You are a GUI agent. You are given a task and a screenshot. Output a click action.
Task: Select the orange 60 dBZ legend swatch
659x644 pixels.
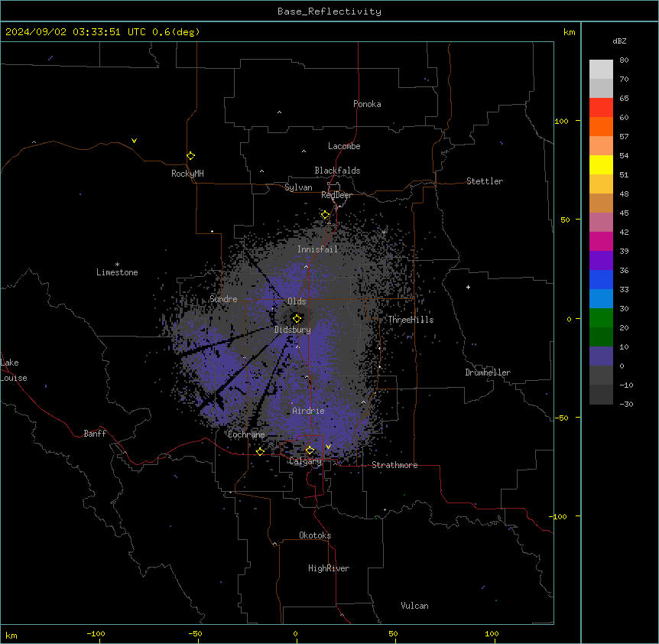point(601,126)
